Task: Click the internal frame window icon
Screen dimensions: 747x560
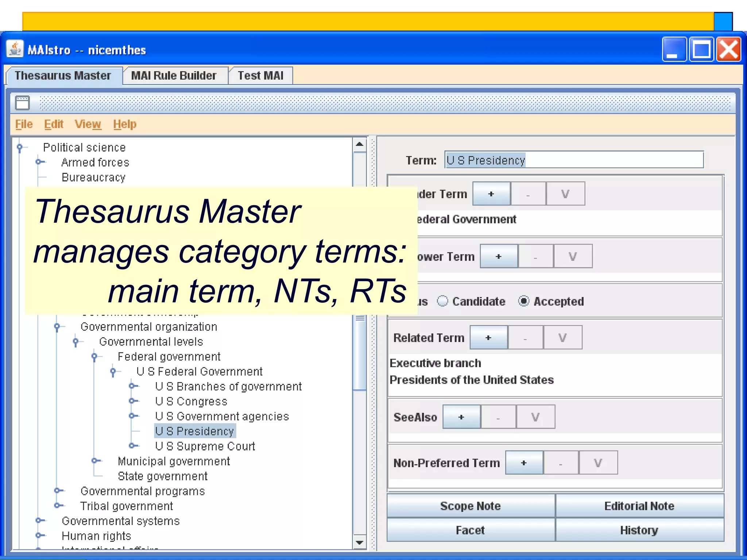Action: (x=22, y=103)
